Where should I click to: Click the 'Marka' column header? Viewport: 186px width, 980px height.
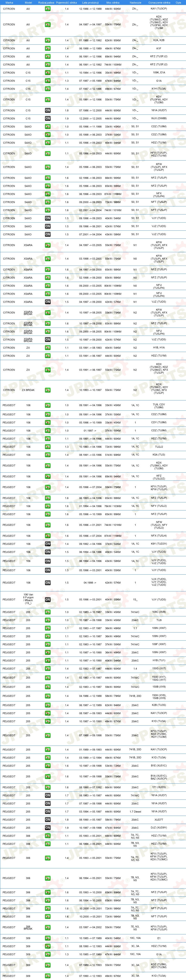pos(9,2)
